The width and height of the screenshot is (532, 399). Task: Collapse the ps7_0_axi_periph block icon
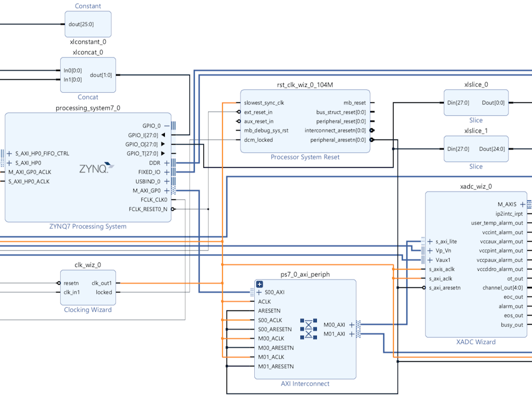pyautogui.click(x=259, y=284)
